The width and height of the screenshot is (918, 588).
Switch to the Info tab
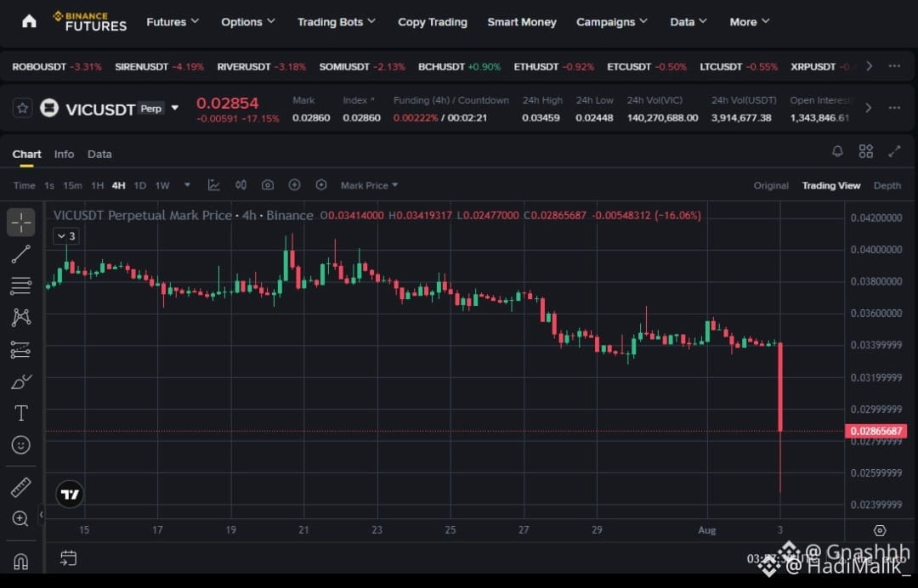click(64, 154)
